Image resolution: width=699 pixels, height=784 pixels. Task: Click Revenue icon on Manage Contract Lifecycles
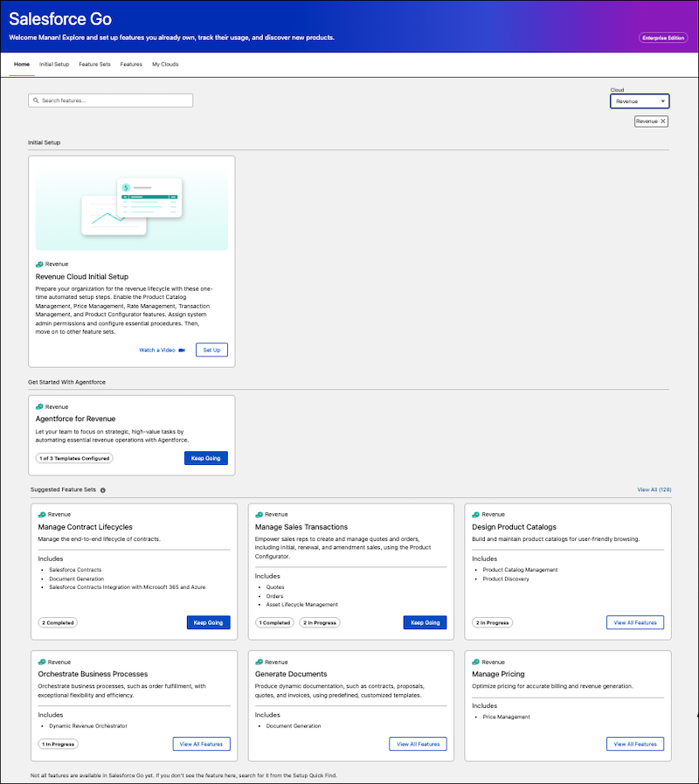42,515
